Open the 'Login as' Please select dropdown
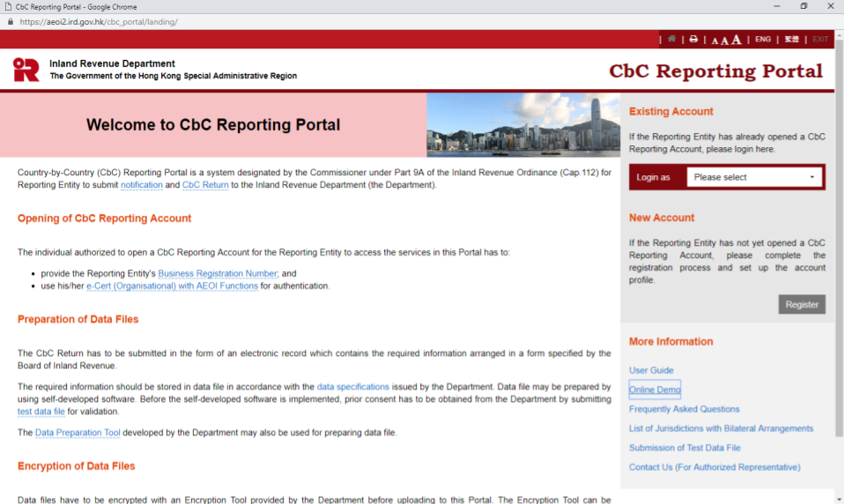The width and height of the screenshot is (844, 504). coord(754,177)
